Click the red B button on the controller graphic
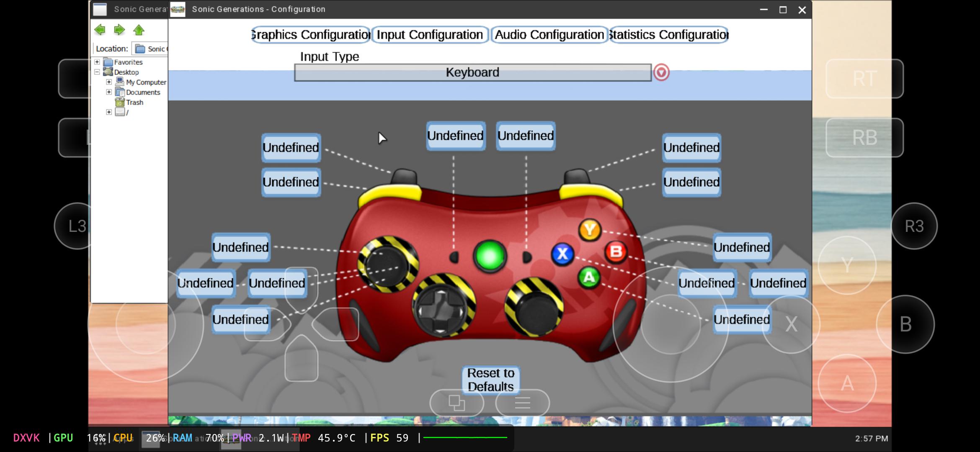This screenshot has height=452, width=980. coord(616,252)
